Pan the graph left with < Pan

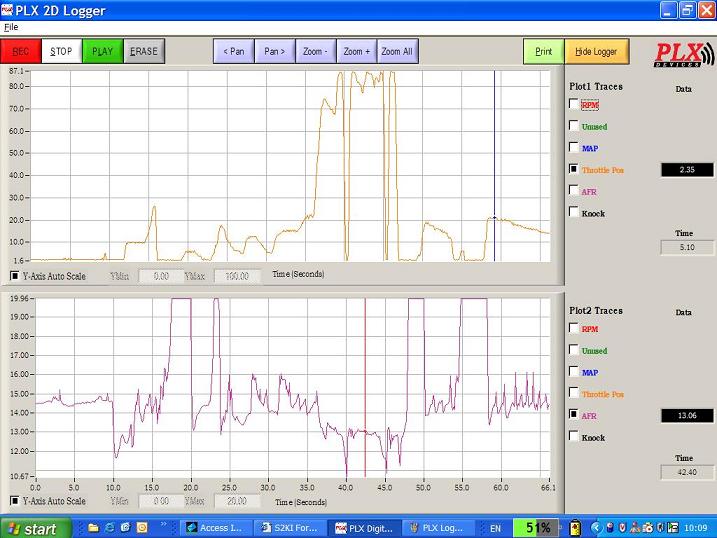coord(234,51)
